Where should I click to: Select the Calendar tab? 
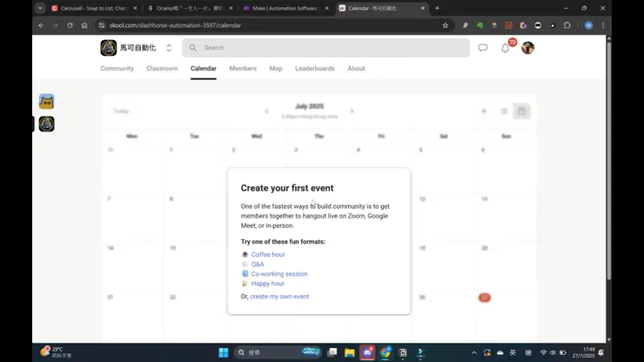click(x=204, y=68)
